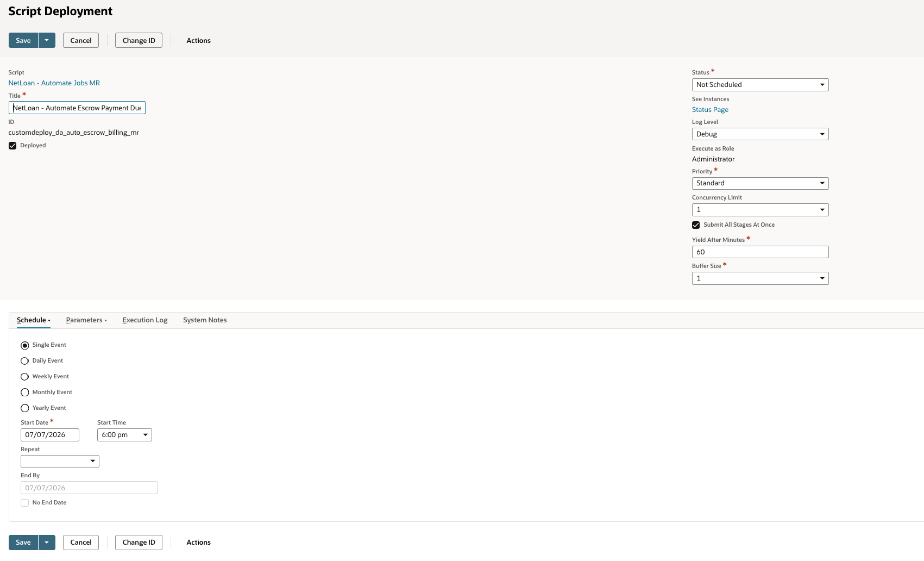The width and height of the screenshot is (924, 561).
Task: Open the Execution Log tab
Action: [x=145, y=320]
